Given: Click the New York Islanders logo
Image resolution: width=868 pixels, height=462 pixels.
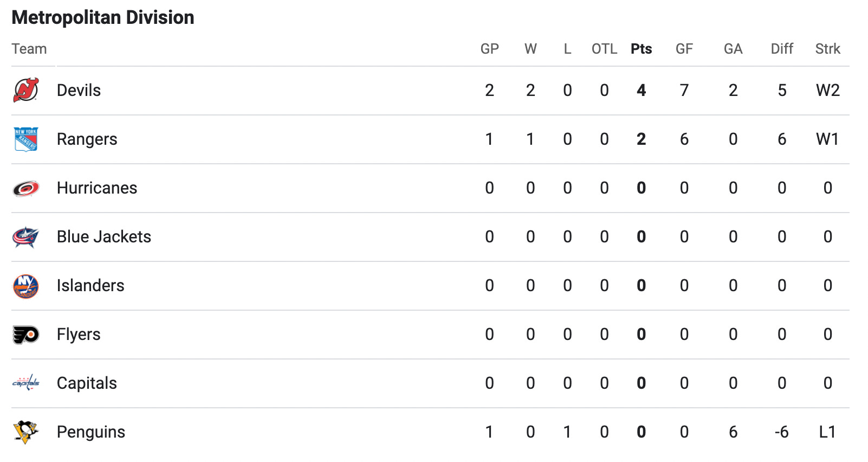Looking at the screenshot, I should point(26,286).
